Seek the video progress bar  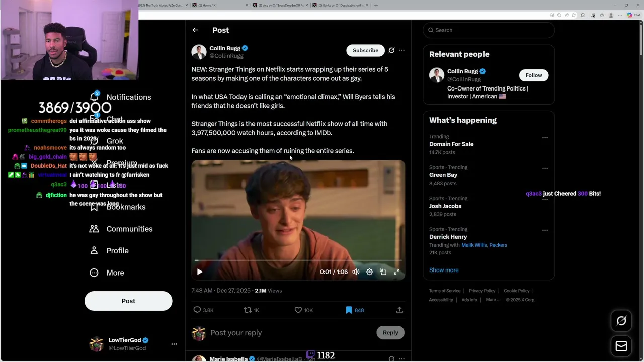click(298, 260)
